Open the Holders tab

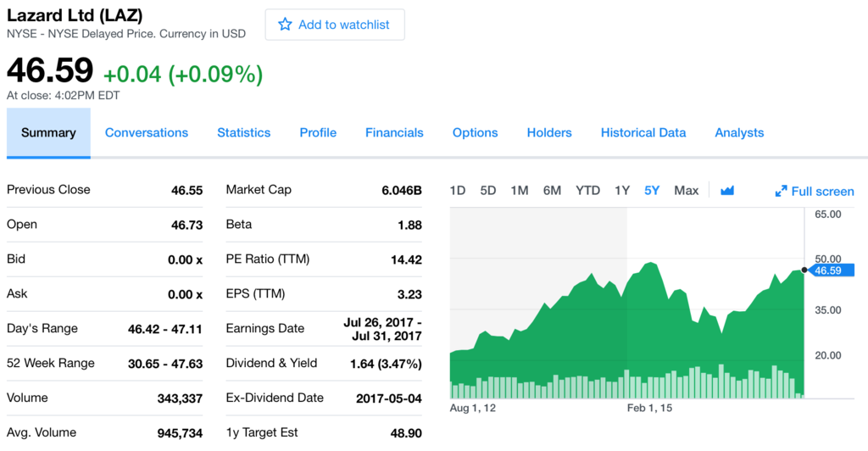point(549,133)
